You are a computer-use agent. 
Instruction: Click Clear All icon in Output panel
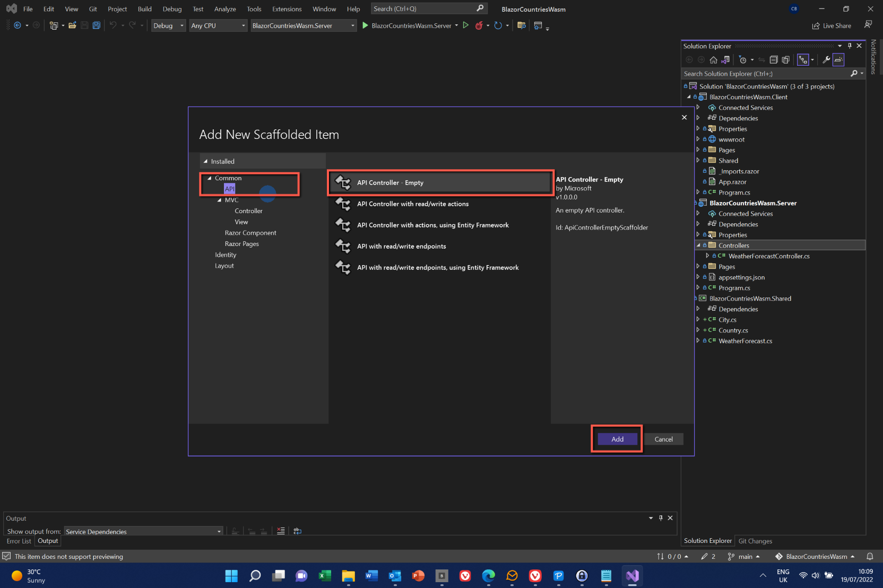pyautogui.click(x=281, y=531)
